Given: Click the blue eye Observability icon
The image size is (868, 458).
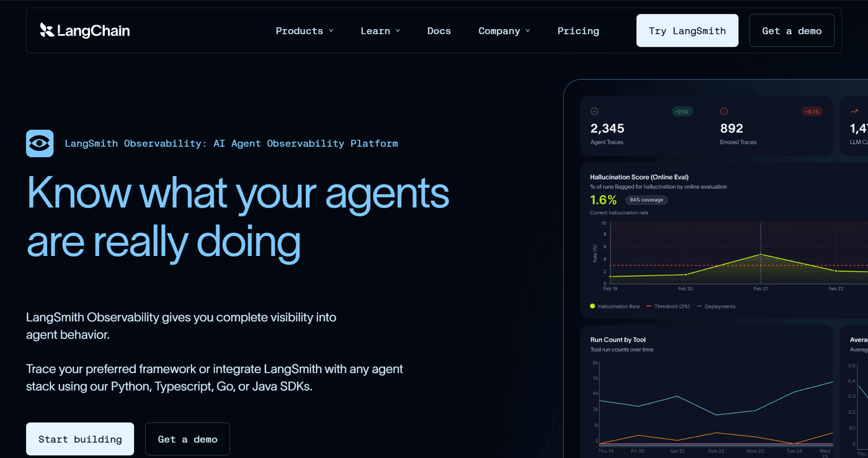Looking at the screenshot, I should [40, 143].
